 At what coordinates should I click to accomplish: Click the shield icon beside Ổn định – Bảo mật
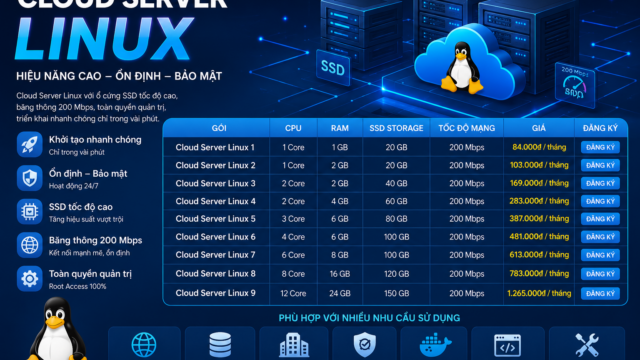pos(29,178)
